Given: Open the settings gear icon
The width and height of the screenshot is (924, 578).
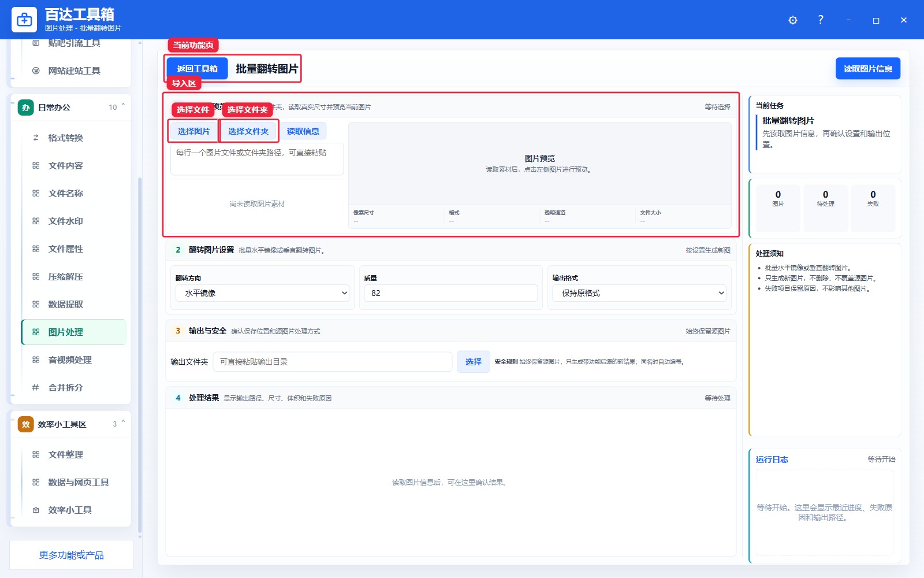Looking at the screenshot, I should (x=793, y=20).
